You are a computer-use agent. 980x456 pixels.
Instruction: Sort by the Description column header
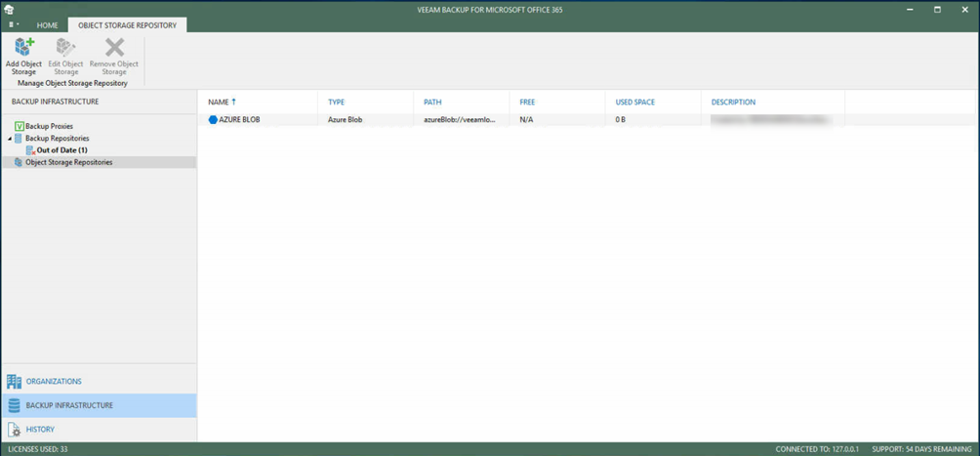pyautogui.click(x=733, y=102)
